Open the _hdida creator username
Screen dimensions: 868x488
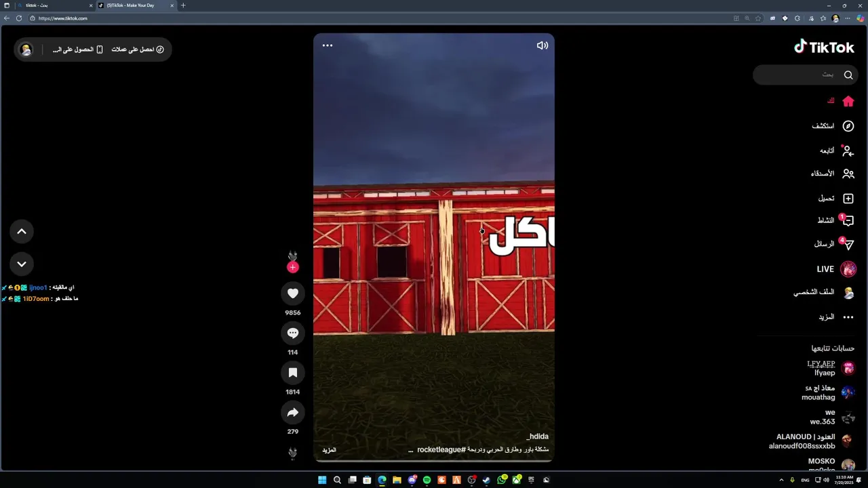pyautogui.click(x=537, y=436)
